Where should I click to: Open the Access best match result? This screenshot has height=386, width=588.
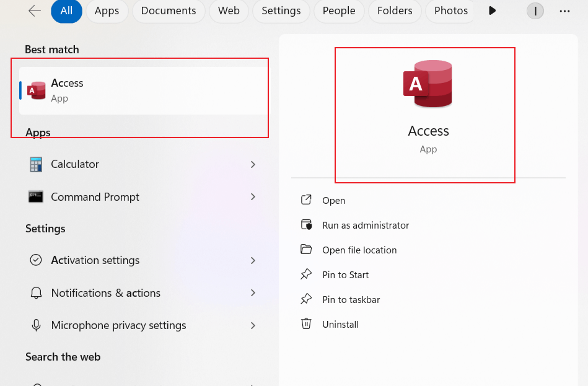pos(144,91)
